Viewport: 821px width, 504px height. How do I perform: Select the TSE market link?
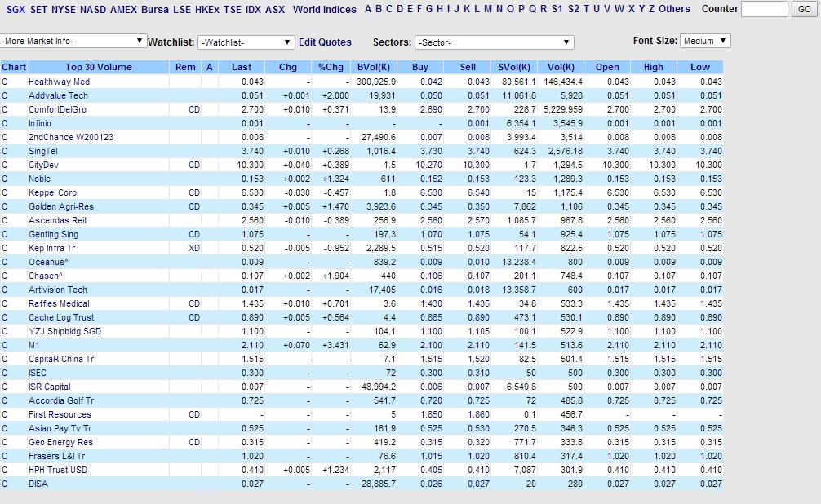pos(232,10)
